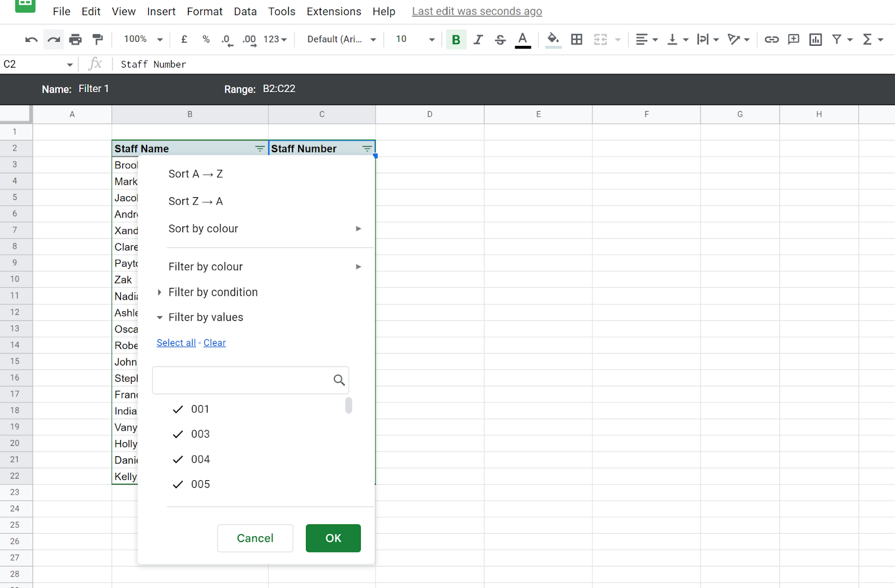The width and height of the screenshot is (895, 588).
Task: Open the Default font dropdown
Action: point(342,39)
